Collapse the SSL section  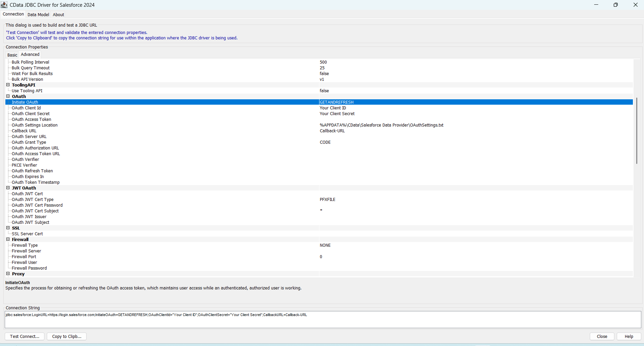pyautogui.click(x=8, y=228)
